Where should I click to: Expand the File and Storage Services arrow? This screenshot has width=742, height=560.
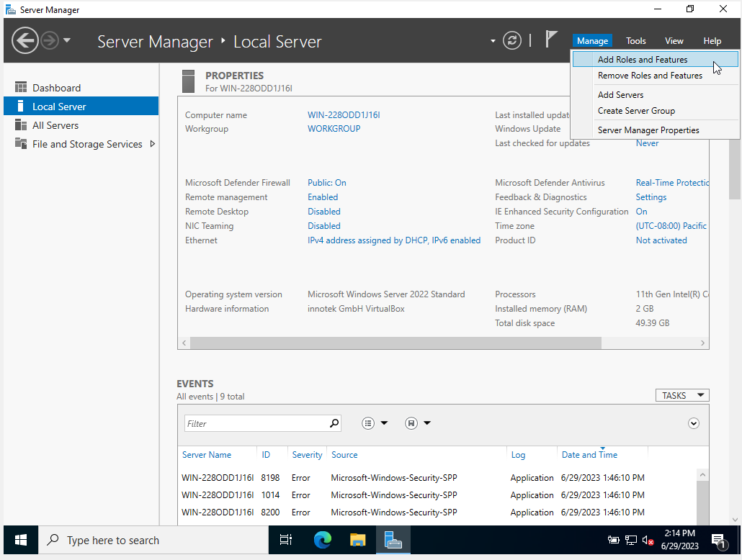pyautogui.click(x=151, y=143)
